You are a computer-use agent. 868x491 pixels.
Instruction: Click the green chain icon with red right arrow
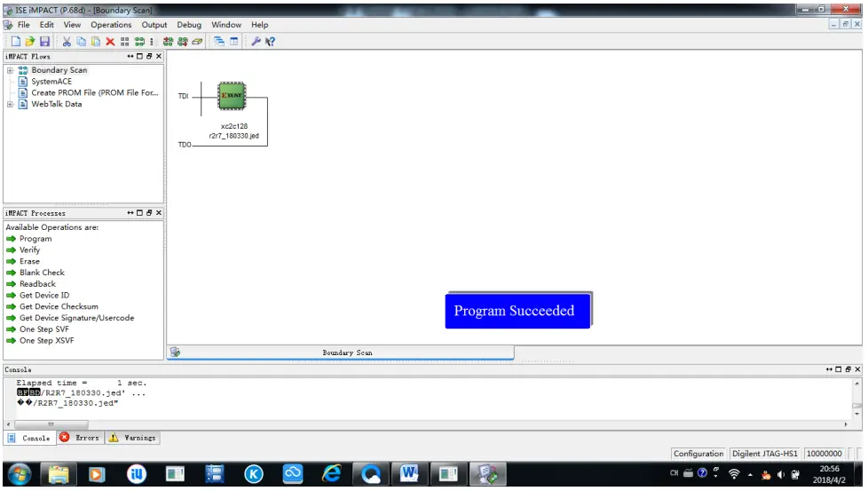click(183, 42)
